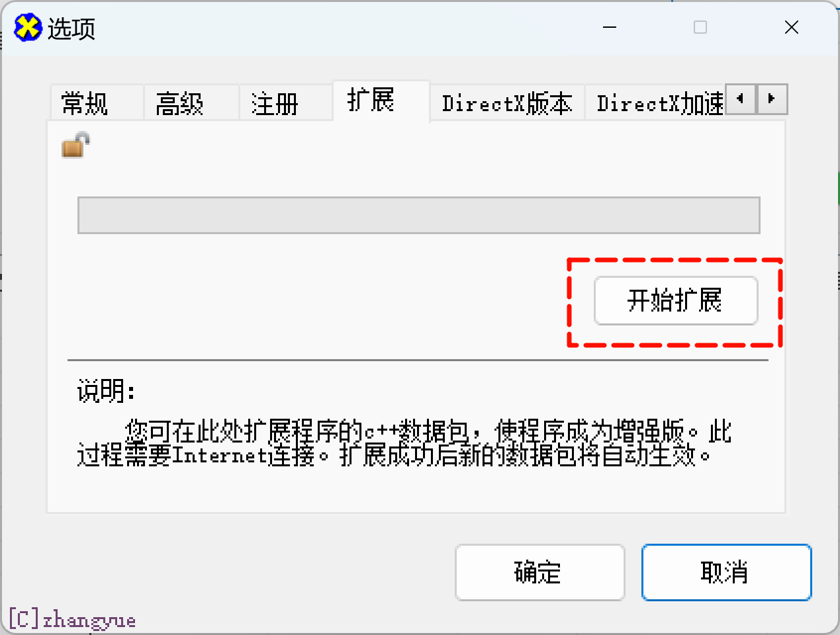The height and width of the screenshot is (635, 840).
Task: Go to the DirectX版本 tab
Action: point(508,103)
